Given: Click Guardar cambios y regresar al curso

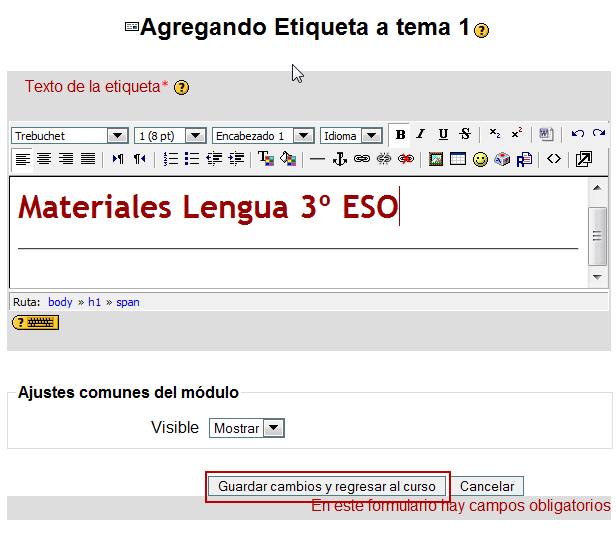Looking at the screenshot, I should (327, 487).
